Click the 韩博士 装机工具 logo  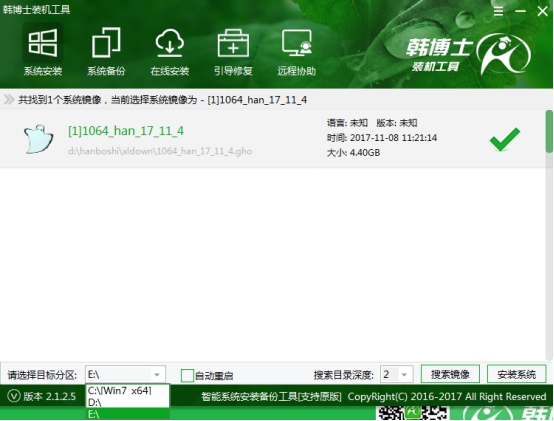click(468, 54)
